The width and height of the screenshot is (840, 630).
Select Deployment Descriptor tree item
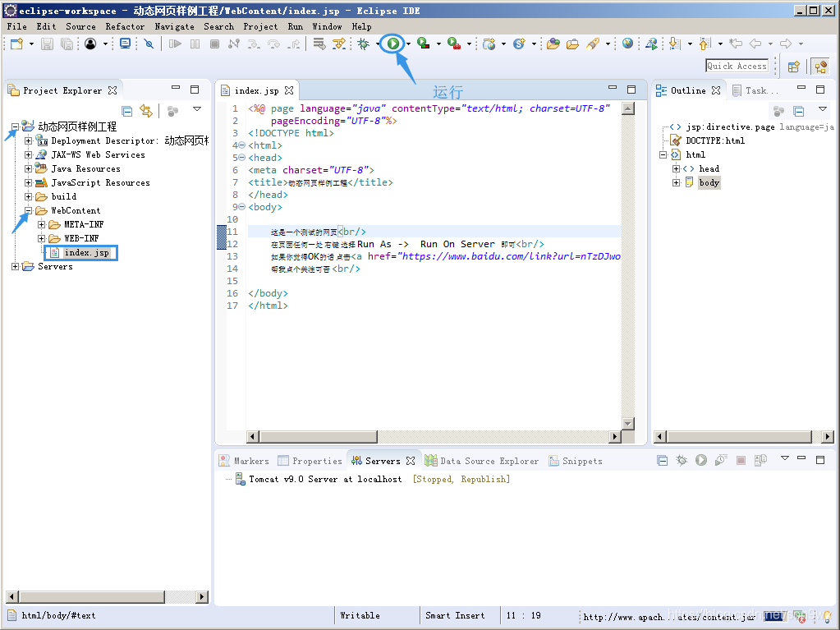(130, 141)
